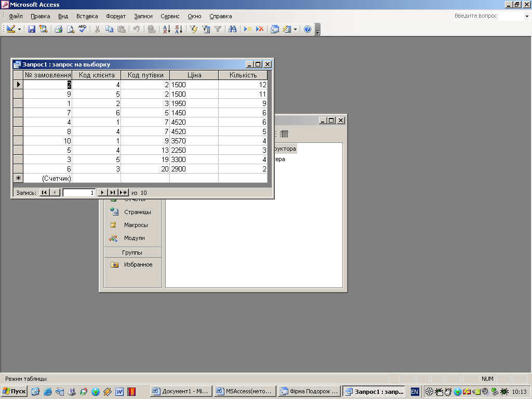Open the View mode dropdown arrow
532x399 pixels.
click(x=19, y=30)
